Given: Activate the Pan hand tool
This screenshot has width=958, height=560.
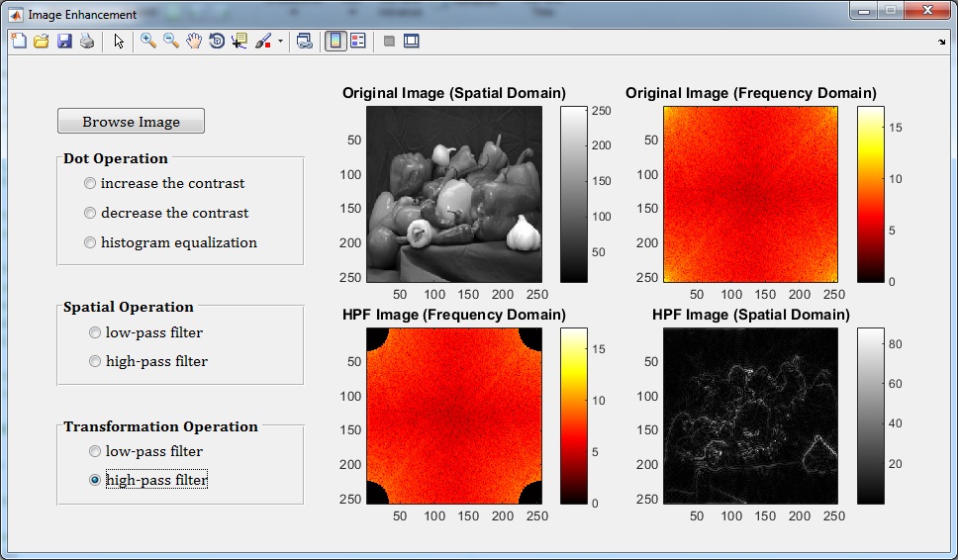Looking at the screenshot, I should 194,41.
